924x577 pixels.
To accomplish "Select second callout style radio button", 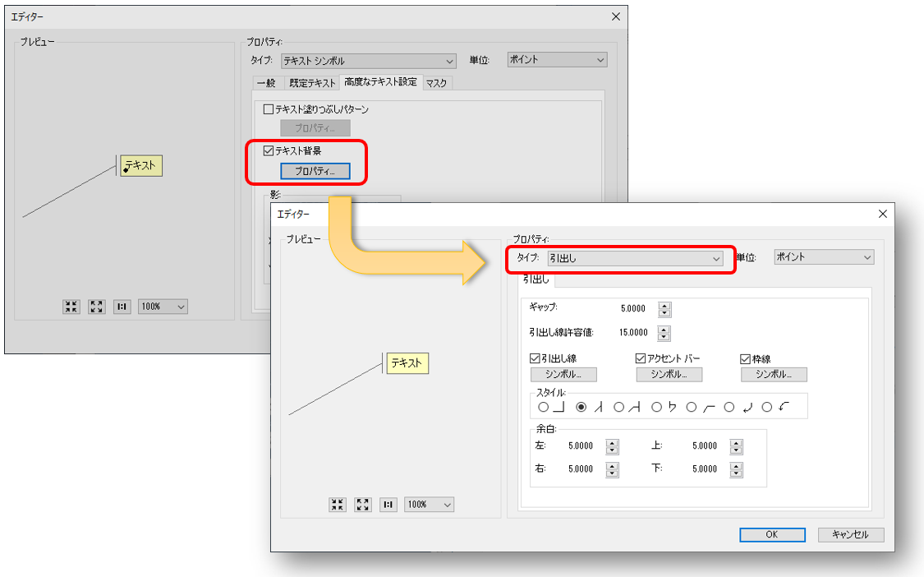I will [x=581, y=407].
